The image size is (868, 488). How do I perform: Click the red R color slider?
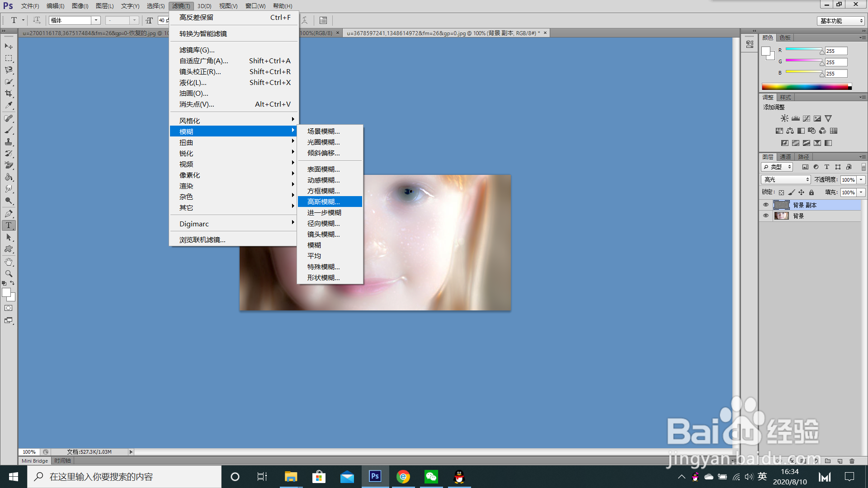804,49
